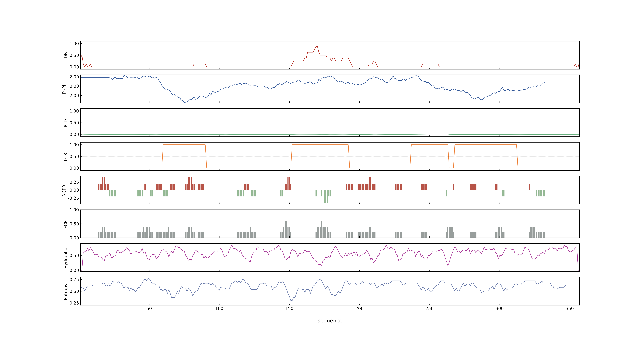Click the x-axis tick label 150
The image size is (644, 343).
pyautogui.click(x=289, y=309)
